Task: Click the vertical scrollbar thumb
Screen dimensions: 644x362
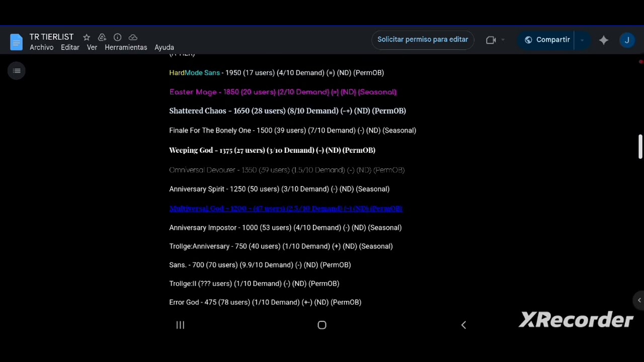Action: 640,147
